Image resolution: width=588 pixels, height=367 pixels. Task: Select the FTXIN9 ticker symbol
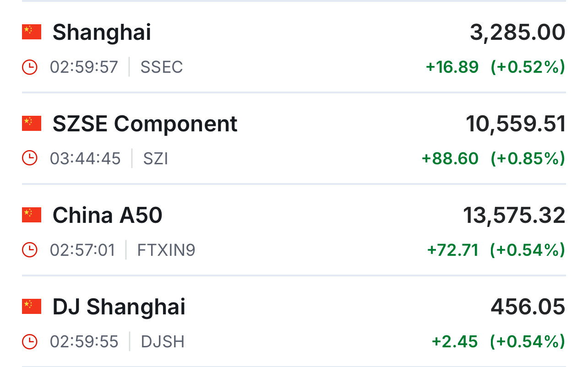click(166, 250)
